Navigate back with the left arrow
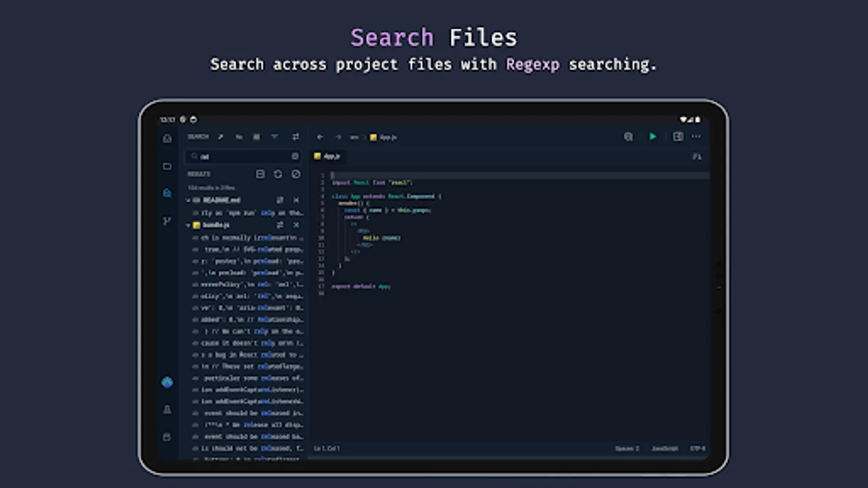This screenshot has width=868, height=488. pos(320,137)
